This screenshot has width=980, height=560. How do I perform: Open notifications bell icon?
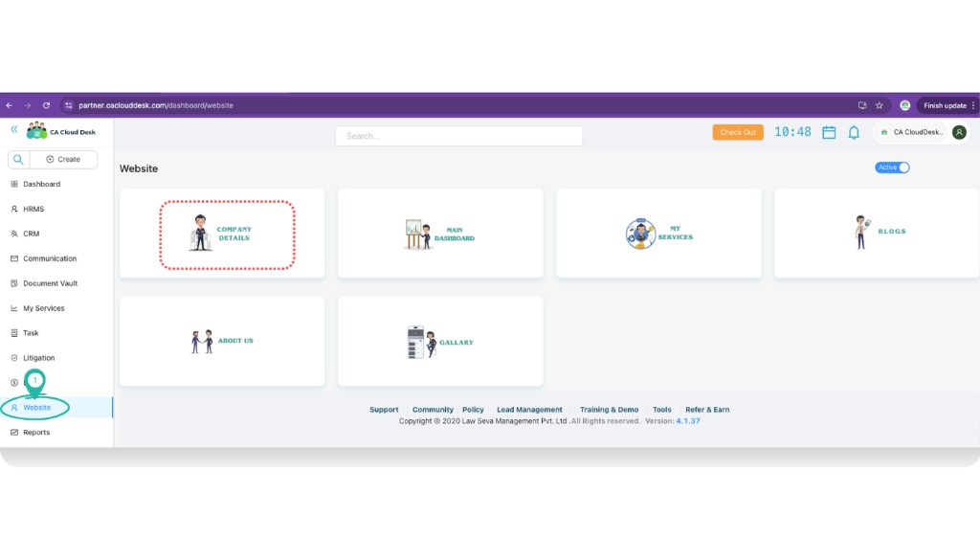coord(854,132)
